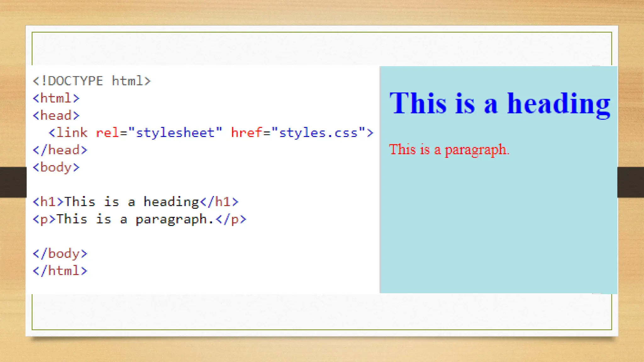The height and width of the screenshot is (362, 644).
Task: Click the closing h1 tag
Action: [x=219, y=202]
